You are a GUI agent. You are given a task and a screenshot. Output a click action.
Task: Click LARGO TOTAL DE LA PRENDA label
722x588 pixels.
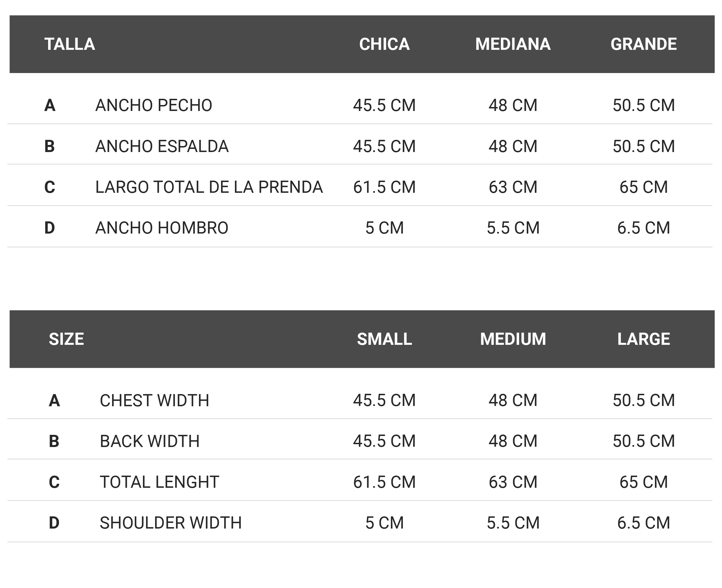(209, 187)
